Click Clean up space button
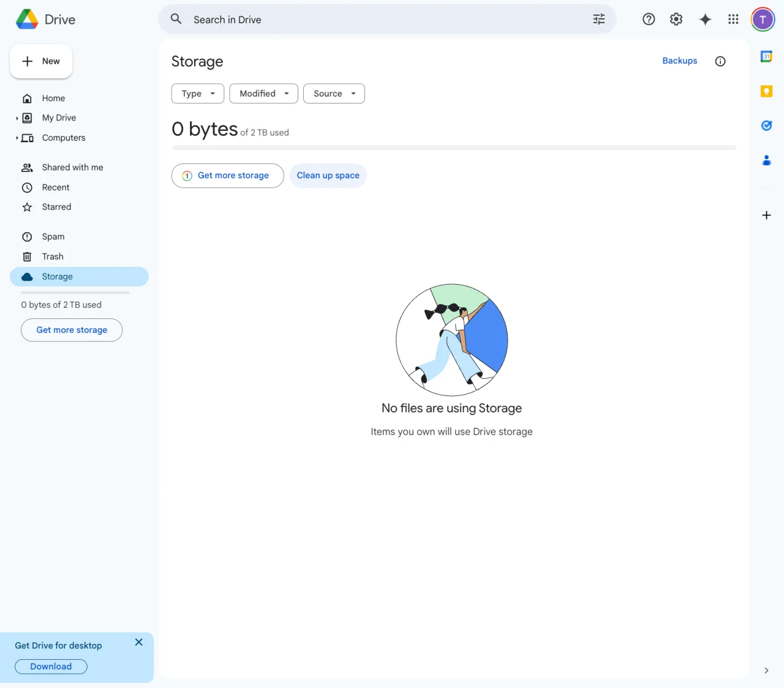This screenshot has width=784, height=688. point(328,176)
